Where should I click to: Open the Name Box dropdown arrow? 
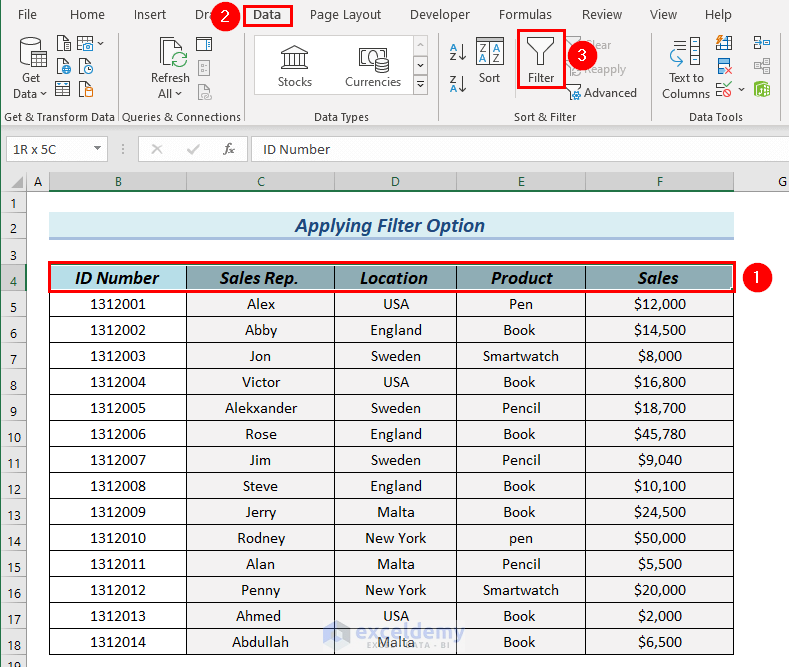click(98, 149)
